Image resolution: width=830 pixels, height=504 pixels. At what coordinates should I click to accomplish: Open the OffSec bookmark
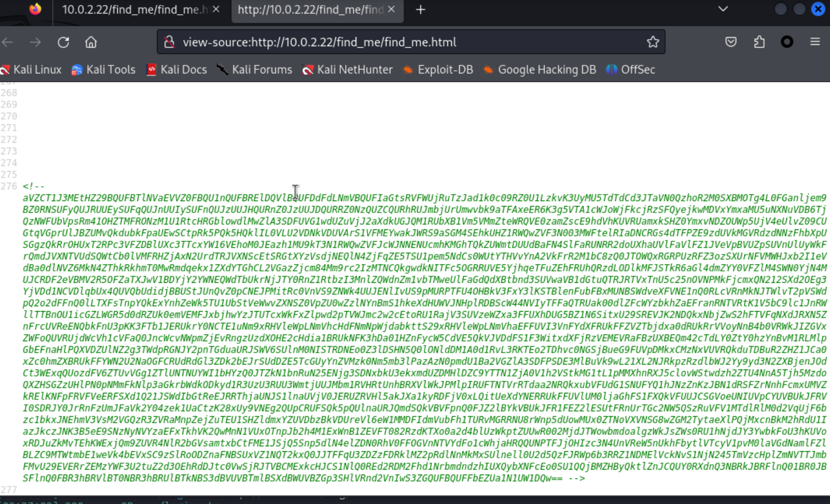[x=630, y=70]
